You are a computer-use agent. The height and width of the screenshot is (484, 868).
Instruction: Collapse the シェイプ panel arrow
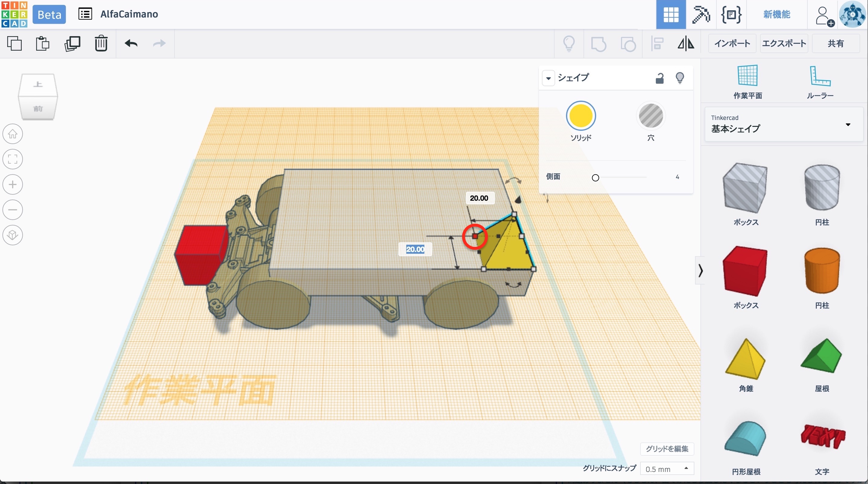548,78
